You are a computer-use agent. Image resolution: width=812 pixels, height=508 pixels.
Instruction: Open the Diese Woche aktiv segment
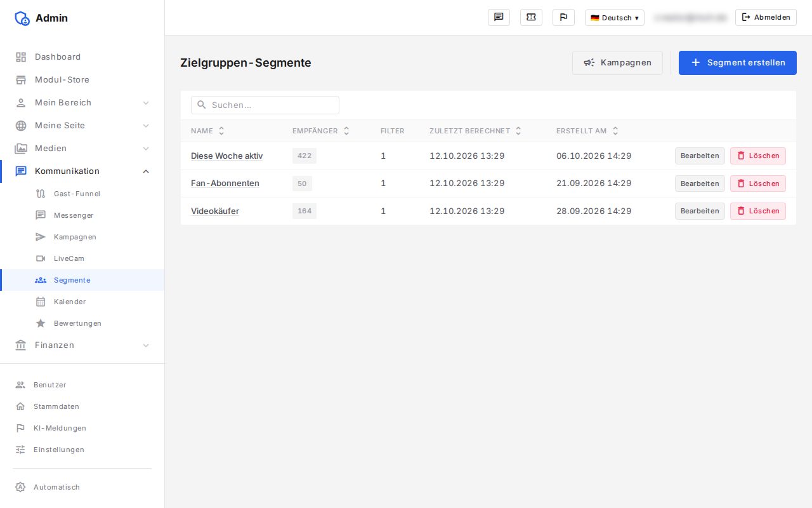click(x=226, y=156)
